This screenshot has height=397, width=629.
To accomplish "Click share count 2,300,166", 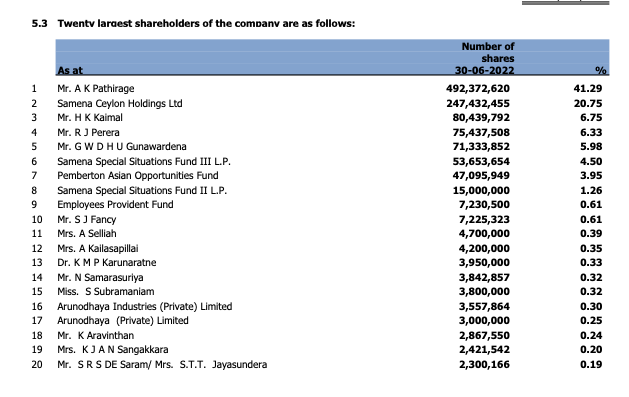I will point(484,365).
